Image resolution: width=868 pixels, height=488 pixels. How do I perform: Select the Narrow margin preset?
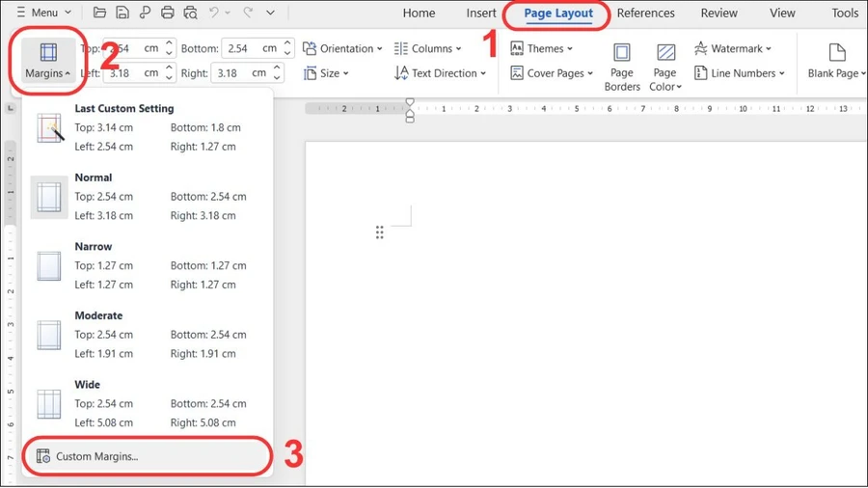coord(148,265)
